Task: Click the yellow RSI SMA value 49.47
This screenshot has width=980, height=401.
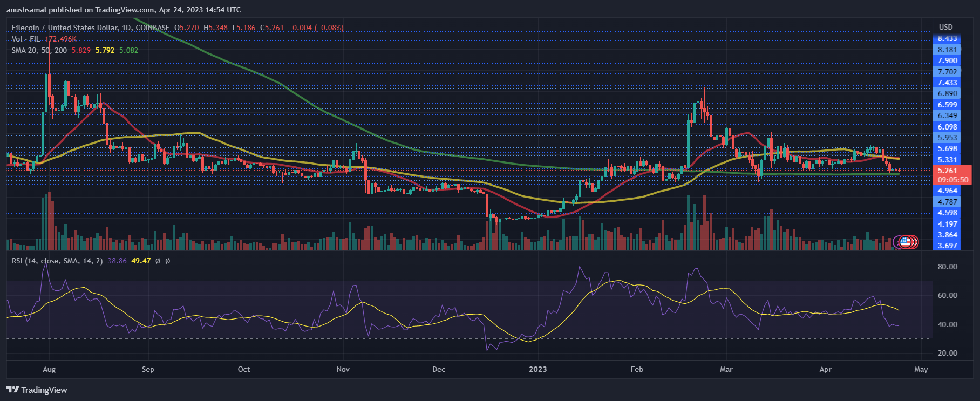Action: click(141, 261)
